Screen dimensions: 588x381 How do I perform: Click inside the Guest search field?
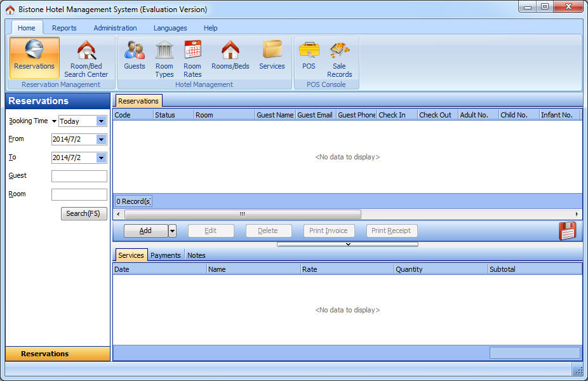(79, 176)
